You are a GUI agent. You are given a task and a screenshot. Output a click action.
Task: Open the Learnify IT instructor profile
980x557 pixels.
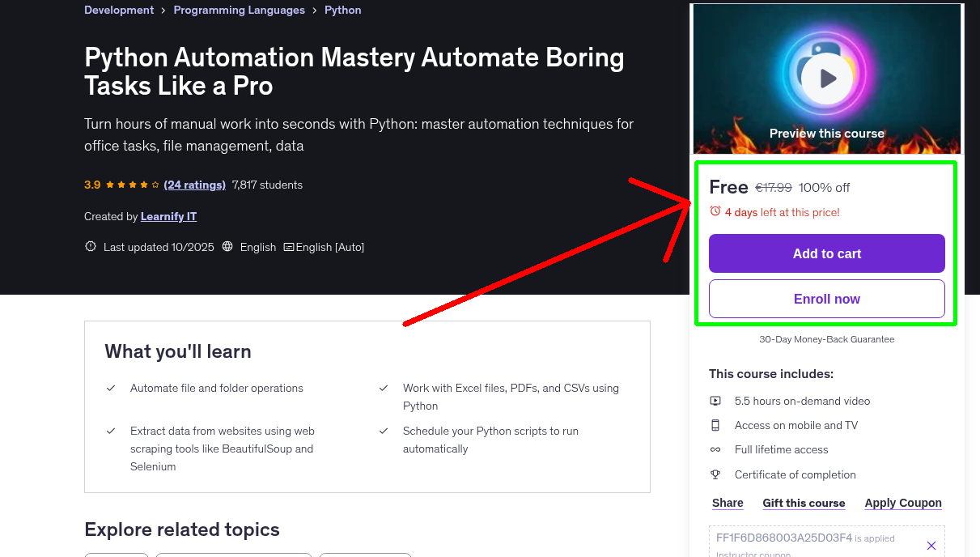point(168,216)
